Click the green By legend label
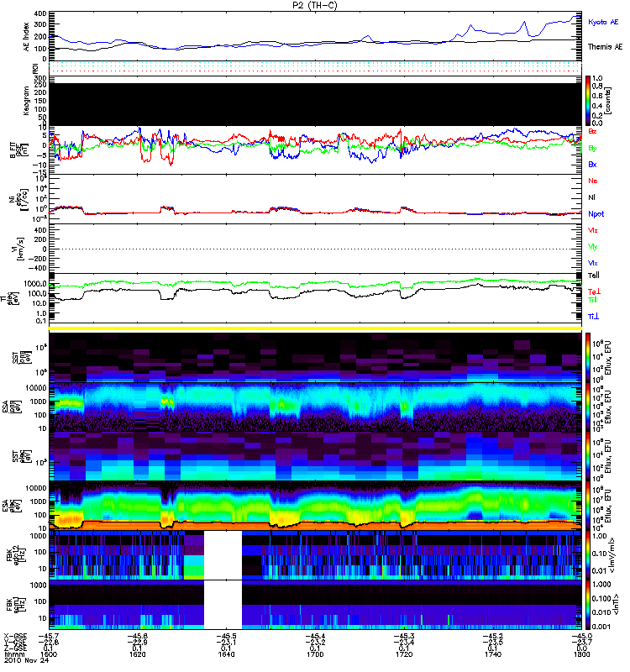This screenshot has width=630, height=672. [592, 148]
